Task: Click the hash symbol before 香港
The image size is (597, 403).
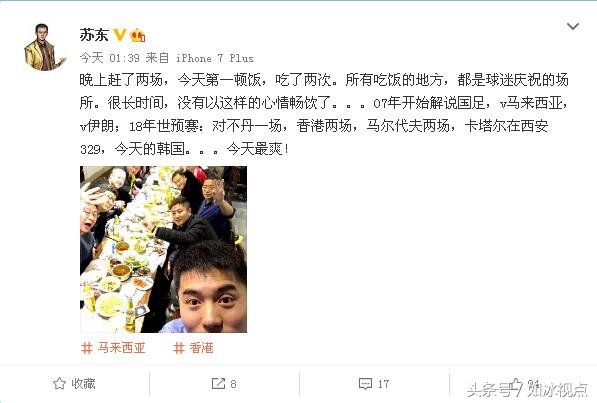Action: point(179,348)
